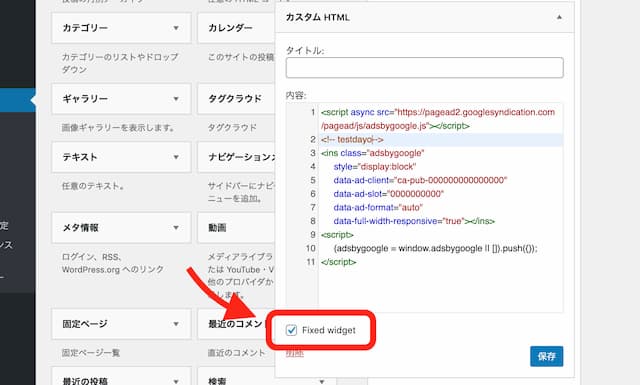640x385 pixels.
Task: Expand the 固定ページ widget dropdown
Action: [176, 324]
